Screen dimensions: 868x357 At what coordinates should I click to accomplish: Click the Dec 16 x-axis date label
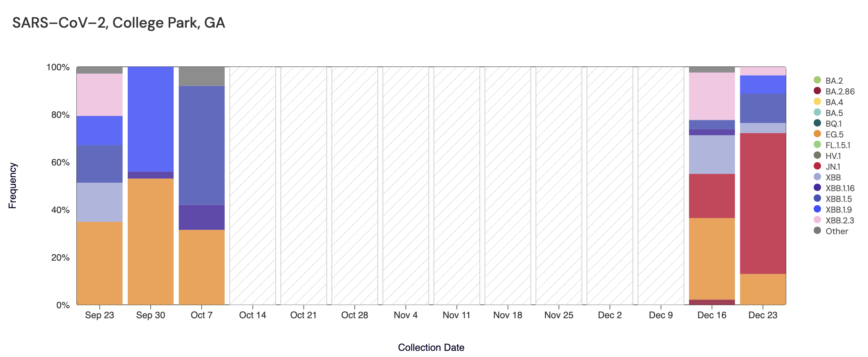pyautogui.click(x=712, y=315)
